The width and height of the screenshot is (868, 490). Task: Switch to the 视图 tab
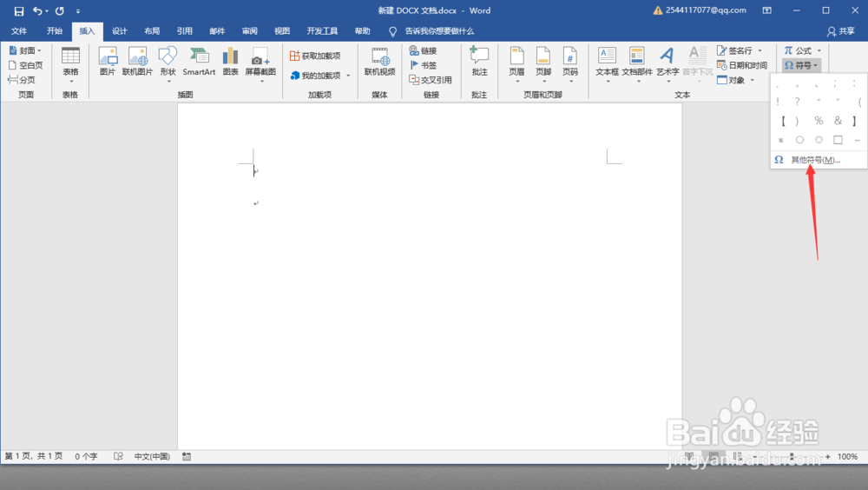tap(282, 31)
